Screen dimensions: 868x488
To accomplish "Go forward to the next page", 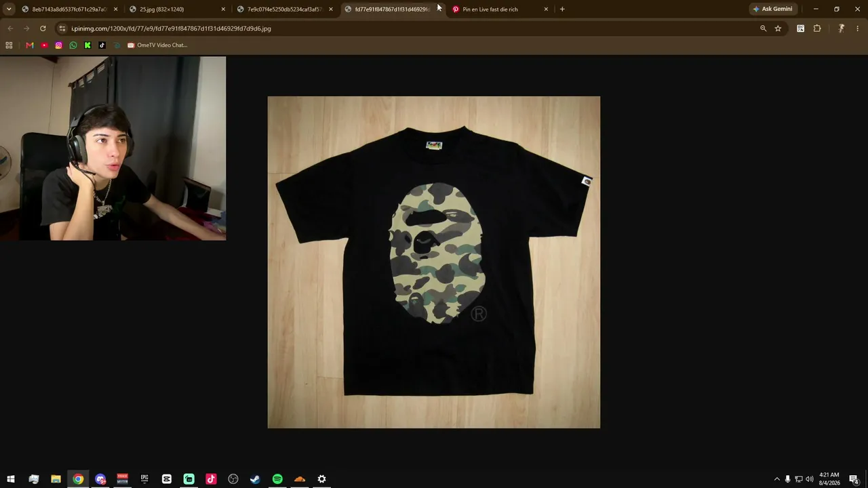I will point(26,28).
